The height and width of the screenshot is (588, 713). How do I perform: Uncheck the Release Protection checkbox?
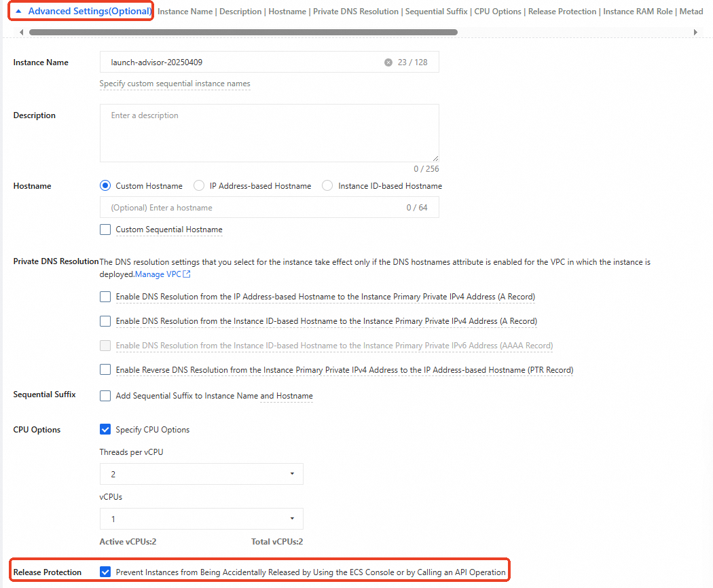(105, 572)
